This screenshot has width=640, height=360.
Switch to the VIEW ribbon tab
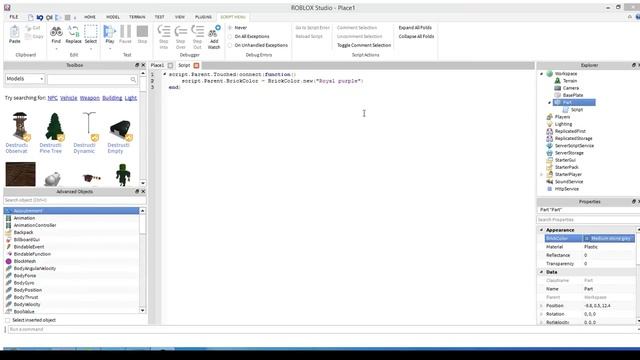coord(180,17)
